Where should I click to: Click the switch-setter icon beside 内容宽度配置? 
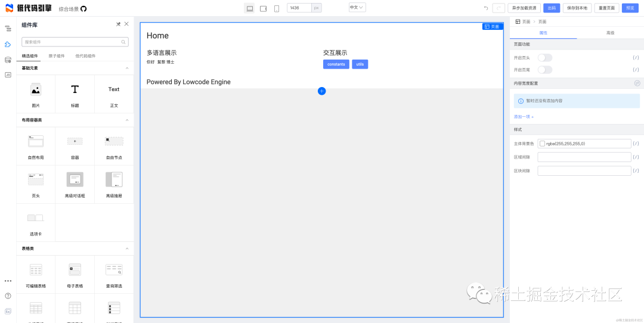(x=637, y=83)
